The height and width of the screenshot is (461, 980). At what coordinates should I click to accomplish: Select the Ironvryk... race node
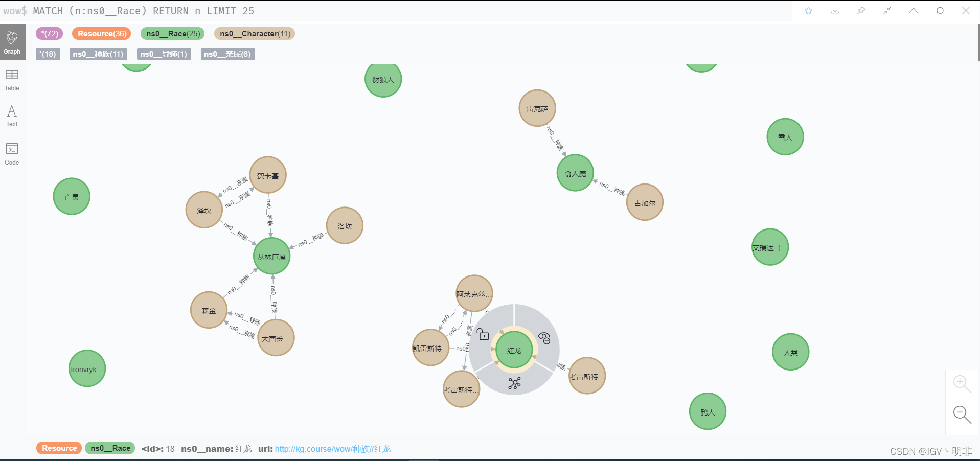[x=87, y=369]
